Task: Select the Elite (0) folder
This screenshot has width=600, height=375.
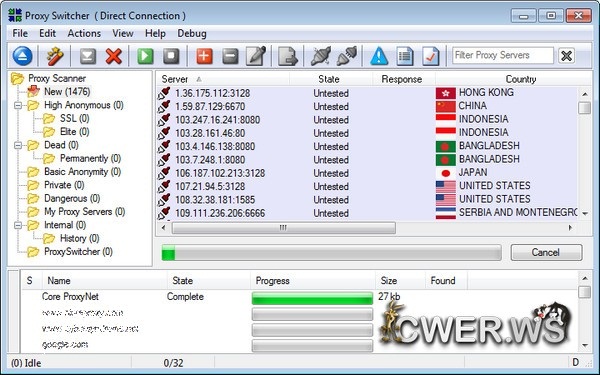Action: click(x=75, y=132)
